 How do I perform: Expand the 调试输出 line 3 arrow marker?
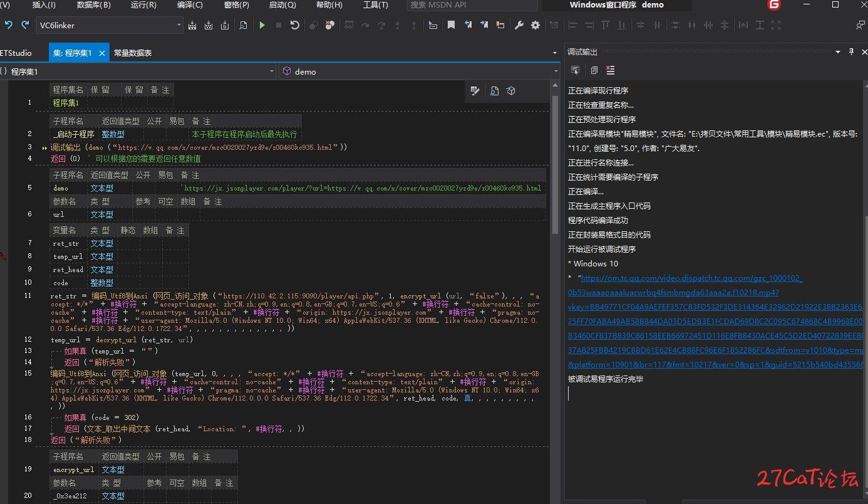point(44,148)
